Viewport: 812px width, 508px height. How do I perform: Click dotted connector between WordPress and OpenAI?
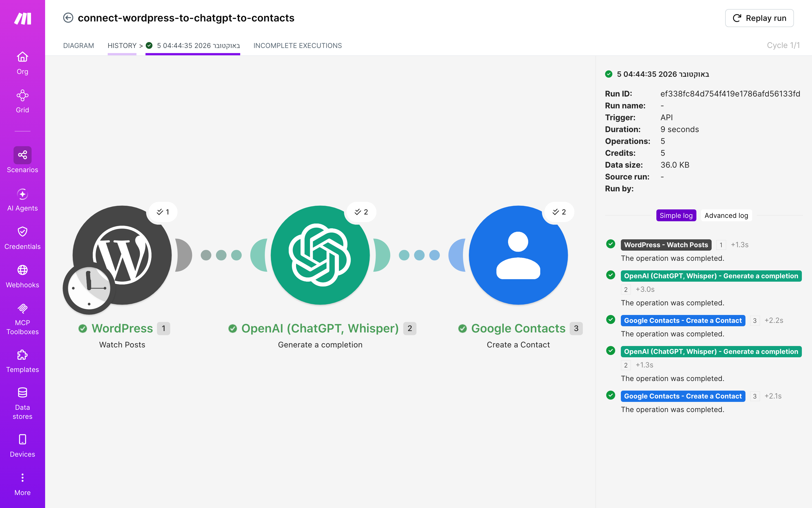click(221, 255)
